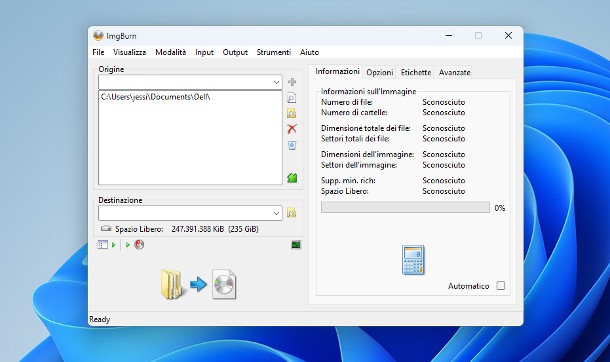Viewport: 610px width, 362px height.
Task: Click the browse for file icon under Origine
Action: point(292,98)
